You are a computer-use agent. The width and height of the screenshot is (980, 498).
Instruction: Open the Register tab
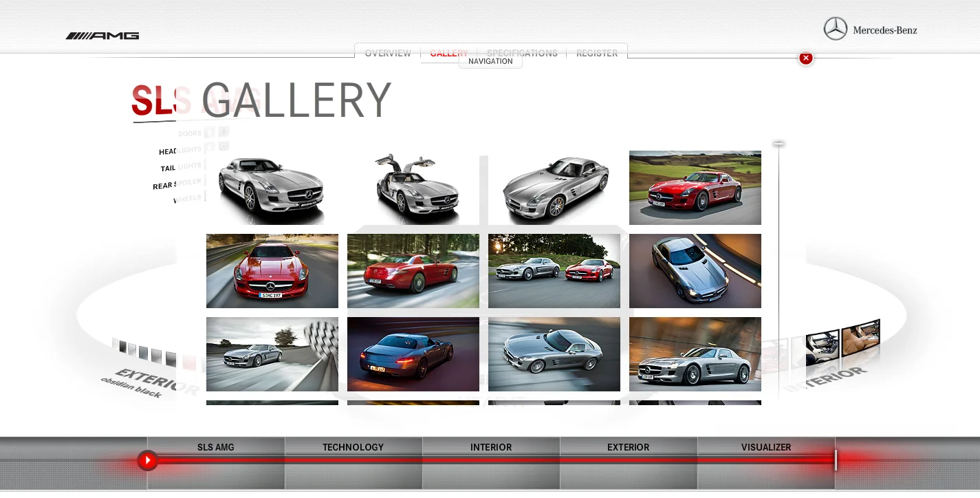pos(597,53)
